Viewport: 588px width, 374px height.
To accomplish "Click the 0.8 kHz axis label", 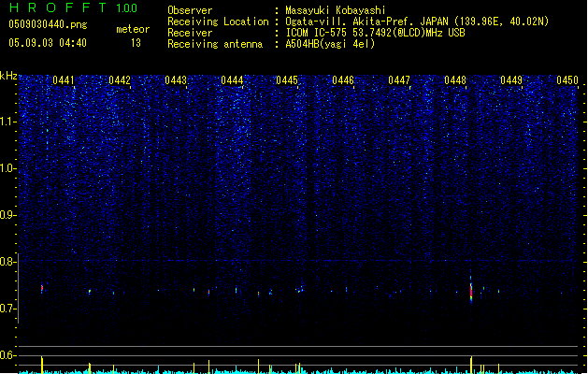I will pyautogui.click(x=8, y=262).
